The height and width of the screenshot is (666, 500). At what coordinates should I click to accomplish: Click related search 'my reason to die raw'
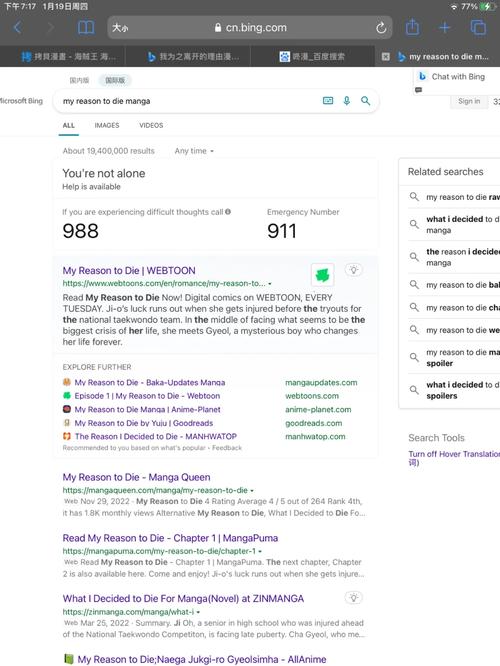(463, 197)
